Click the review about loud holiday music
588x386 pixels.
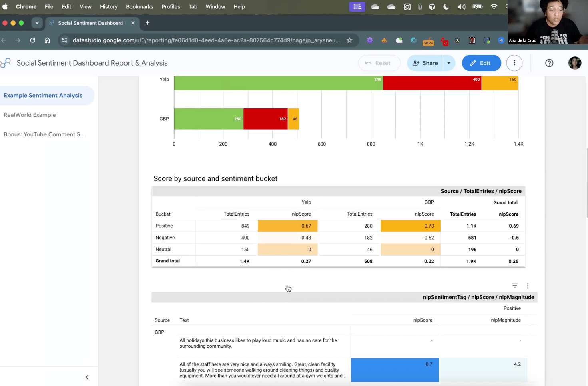click(x=258, y=343)
